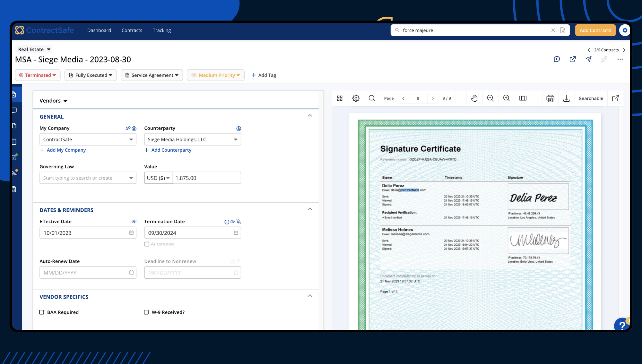Open the page thumbnails grid view
This screenshot has height=364, width=642.
point(340,98)
